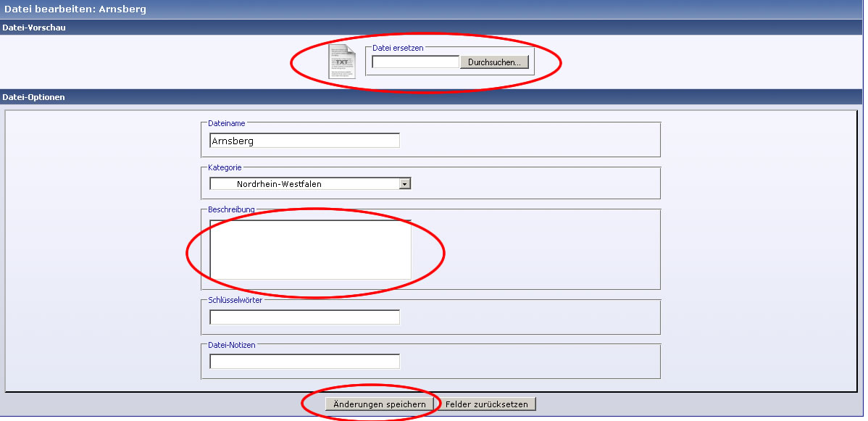Click the Datei ersetzen fieldset label
Image resolution: width=868 pixels, height=421 pixels.
[x=398, y=48]
